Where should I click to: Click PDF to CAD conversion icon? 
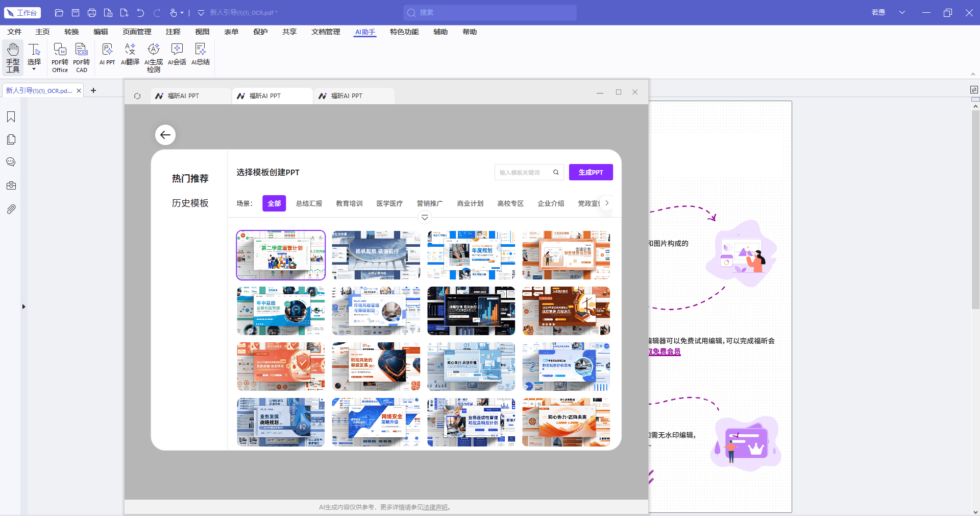coord(82,57)
